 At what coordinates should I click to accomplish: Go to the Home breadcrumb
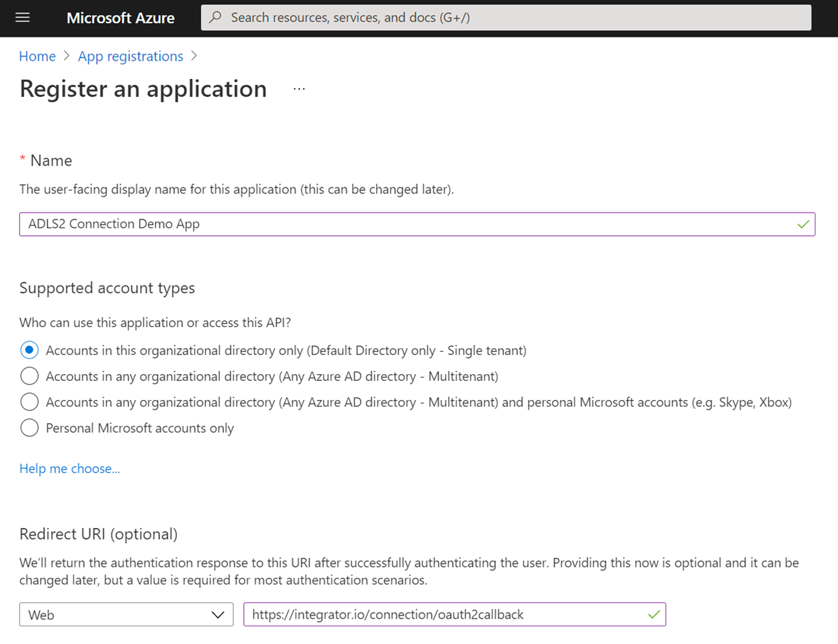pyautogui.click(x=37, y=57)
